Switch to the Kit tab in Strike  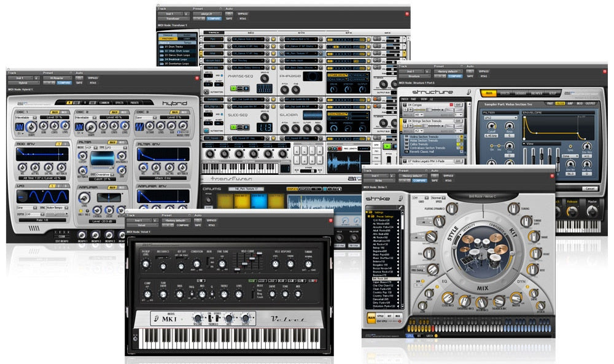tap(389, 316)
